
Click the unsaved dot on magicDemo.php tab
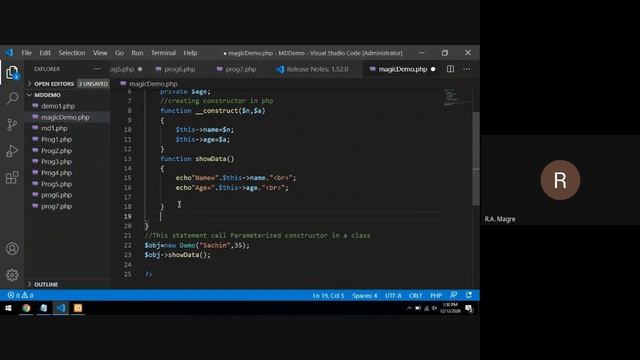coord(433,69)
